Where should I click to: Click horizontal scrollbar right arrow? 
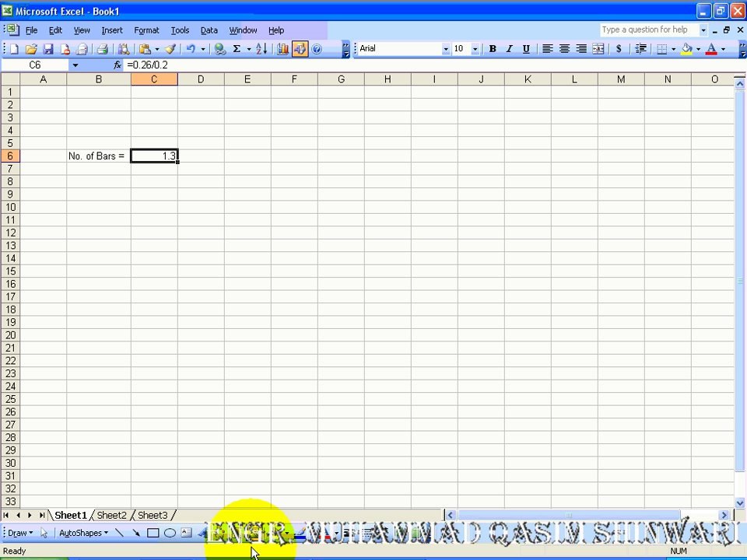point(724,515)
